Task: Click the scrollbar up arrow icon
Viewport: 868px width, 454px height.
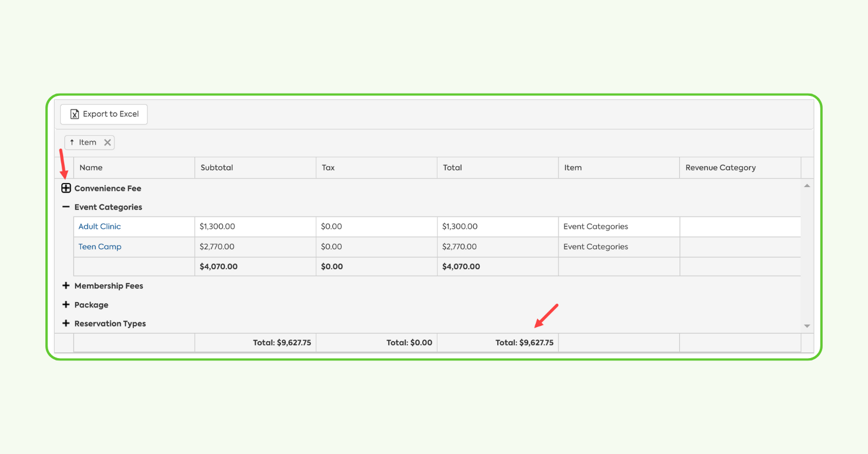Action: (807, 185)
